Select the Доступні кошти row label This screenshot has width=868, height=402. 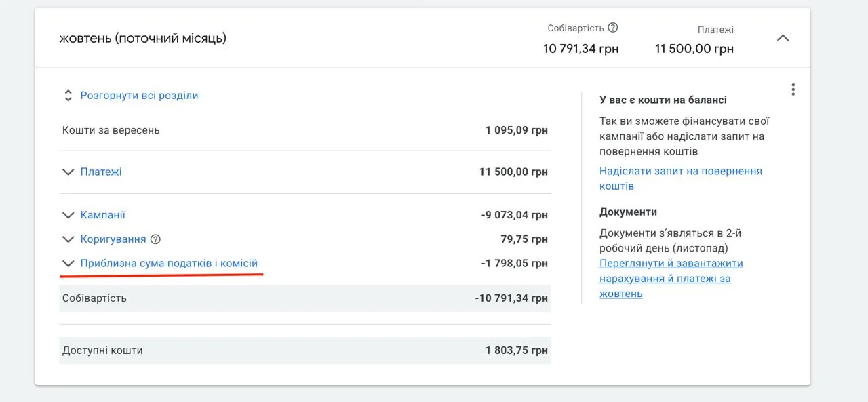click(x=102, y=350)
